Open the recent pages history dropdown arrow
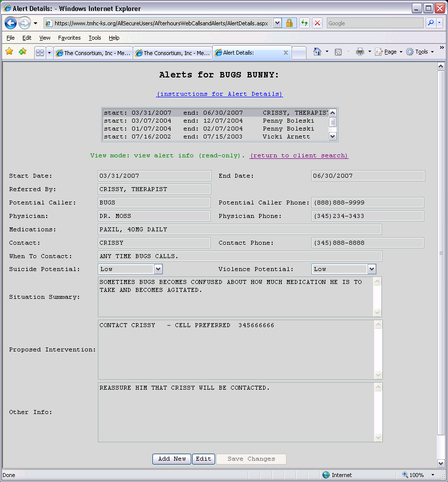Screen dimensions: 448x482 click(x=36, y=23)
